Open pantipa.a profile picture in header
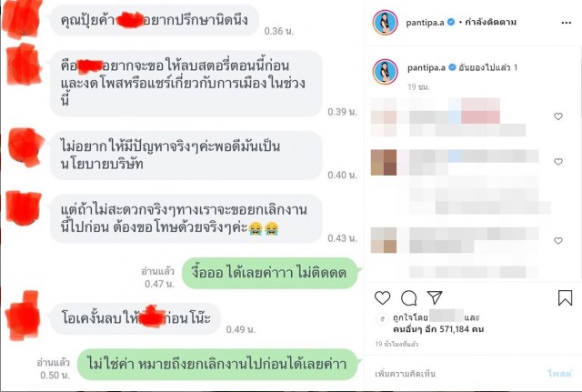The width and height of the screenshot is (582, 392). pyautogui.click(x=386, y=23)
